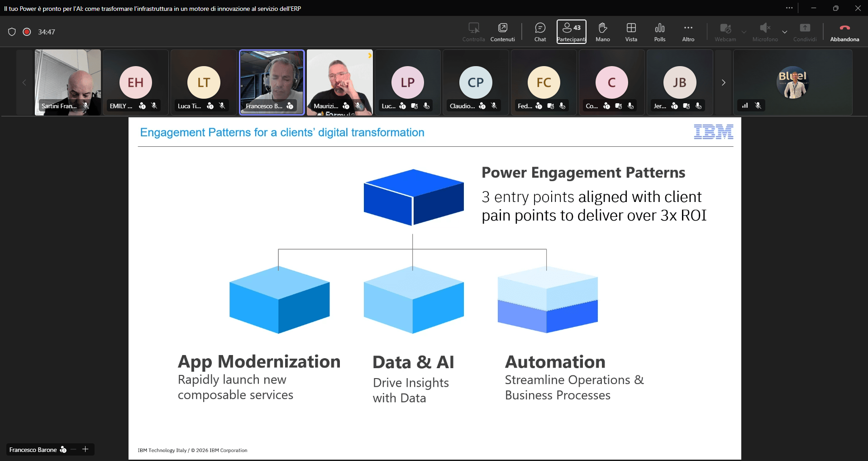Open the Partecipanti list
The height and width of the screenshot is (461, 868).
click(571, 32)
